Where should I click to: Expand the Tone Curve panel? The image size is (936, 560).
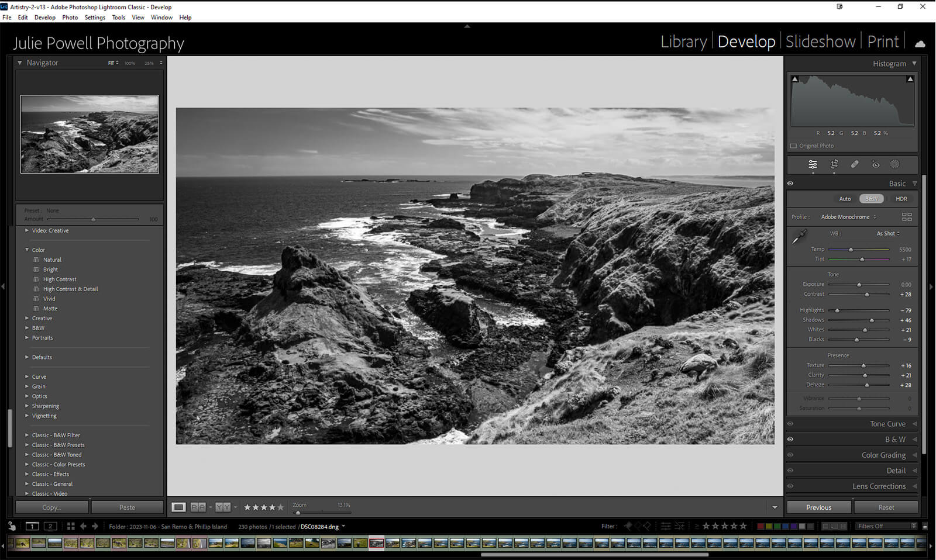pos(887,424)
